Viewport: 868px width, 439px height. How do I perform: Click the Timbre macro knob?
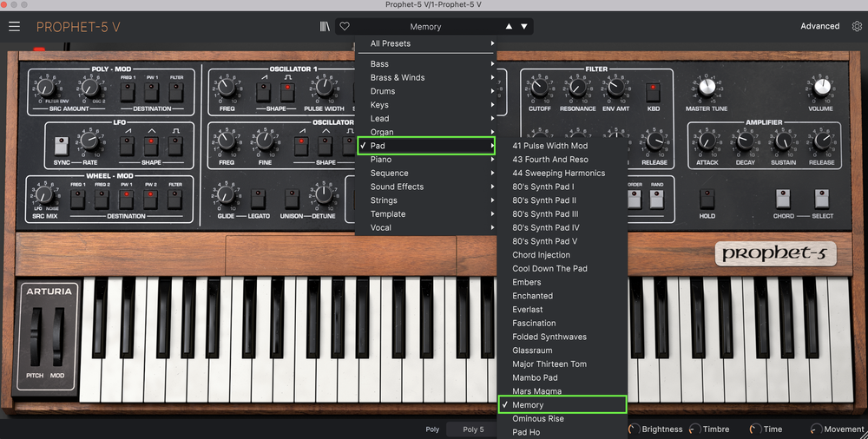694,429
